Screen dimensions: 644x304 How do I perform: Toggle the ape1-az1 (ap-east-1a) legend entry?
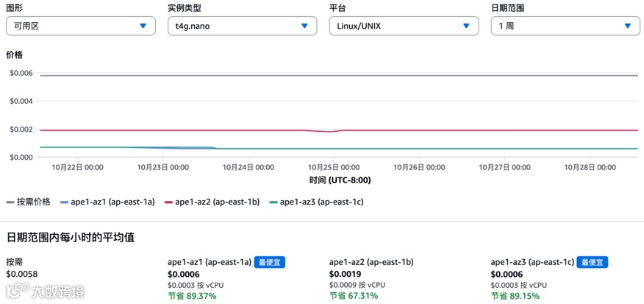[x=107, y=202]
